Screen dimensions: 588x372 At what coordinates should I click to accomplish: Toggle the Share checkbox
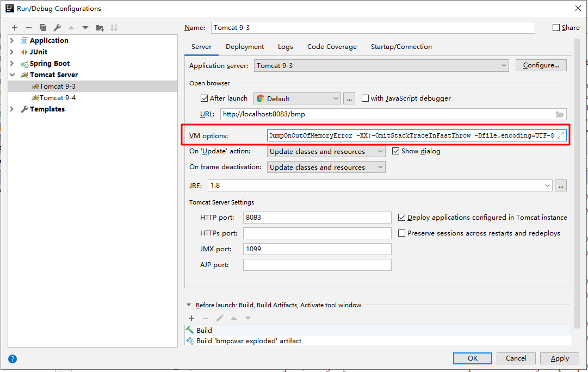point(556,28)
